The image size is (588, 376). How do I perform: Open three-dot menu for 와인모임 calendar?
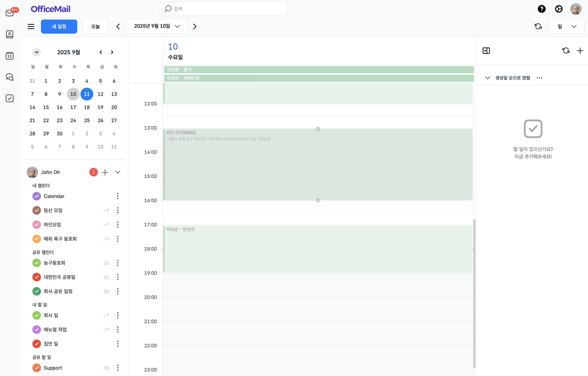118,224
